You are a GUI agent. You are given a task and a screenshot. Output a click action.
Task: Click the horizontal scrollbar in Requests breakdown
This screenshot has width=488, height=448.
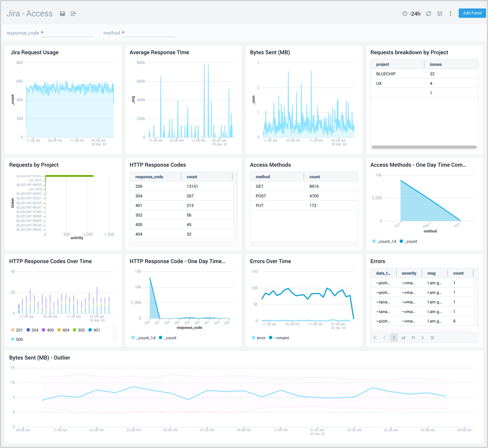(x=424, y=147)
